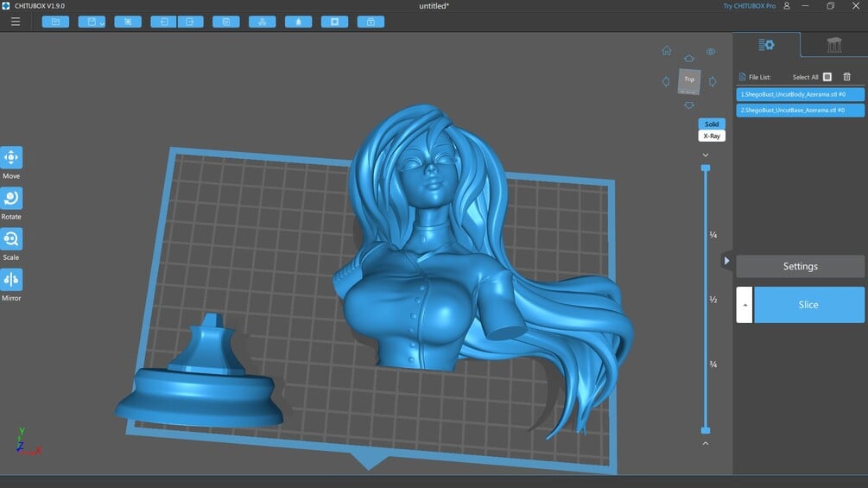Click the ½ mark on layer slider
The height and width of the screenshot is (488, 868).
[713, 300]
